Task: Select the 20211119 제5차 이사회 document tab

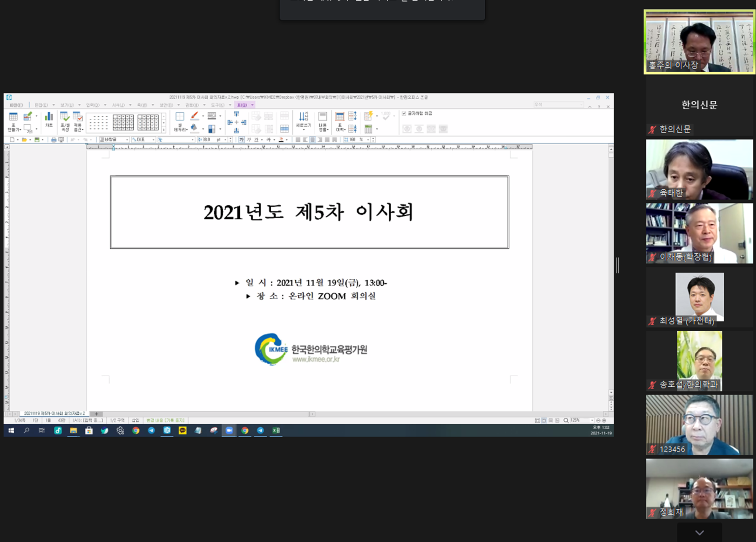Action: pos(55,414)
